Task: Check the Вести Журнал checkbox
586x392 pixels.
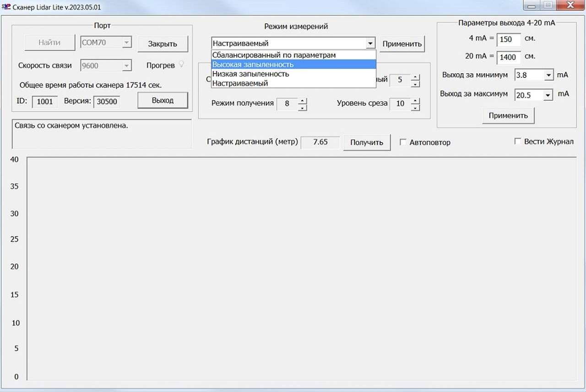Action: 517,141
